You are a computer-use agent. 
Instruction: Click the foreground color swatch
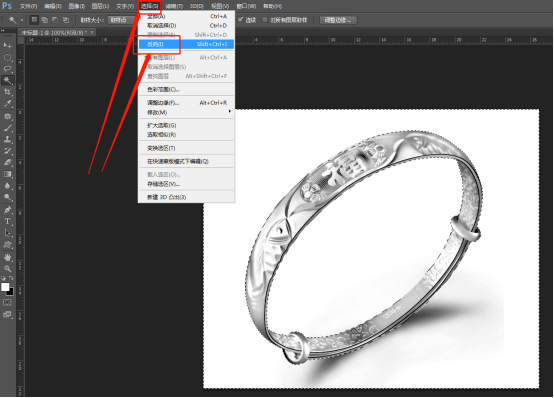(x=5, y=287)
